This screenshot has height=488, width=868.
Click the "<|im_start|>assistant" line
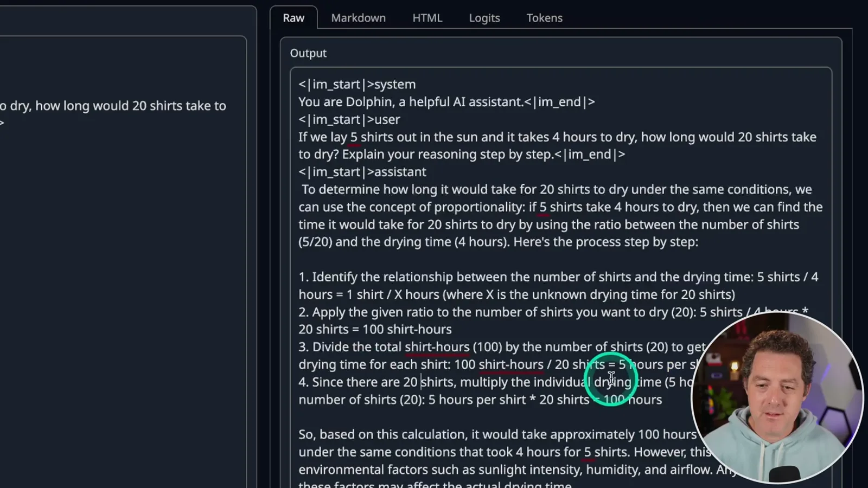pyautogui.click(x=362, y=172)
